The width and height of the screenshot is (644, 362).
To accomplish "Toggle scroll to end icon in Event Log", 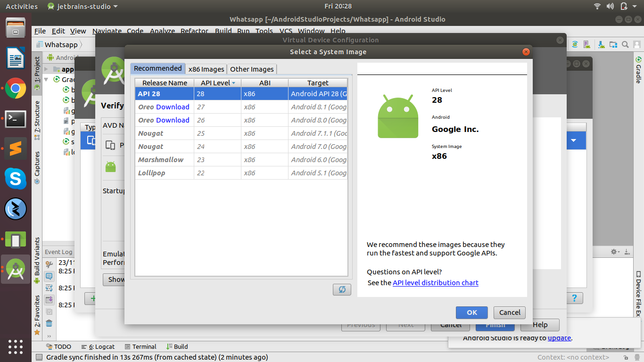I will [49, 300].
